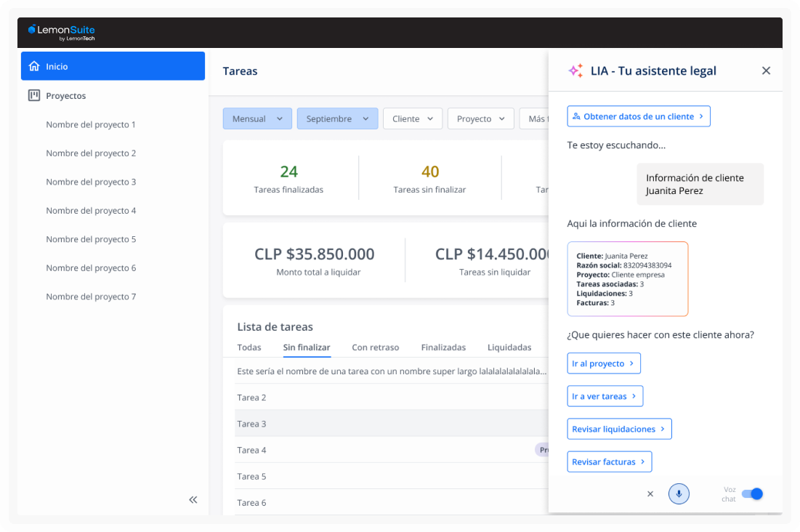Open the Mensual period dropdown
This screenshot has width=800, height=532.
257,118
